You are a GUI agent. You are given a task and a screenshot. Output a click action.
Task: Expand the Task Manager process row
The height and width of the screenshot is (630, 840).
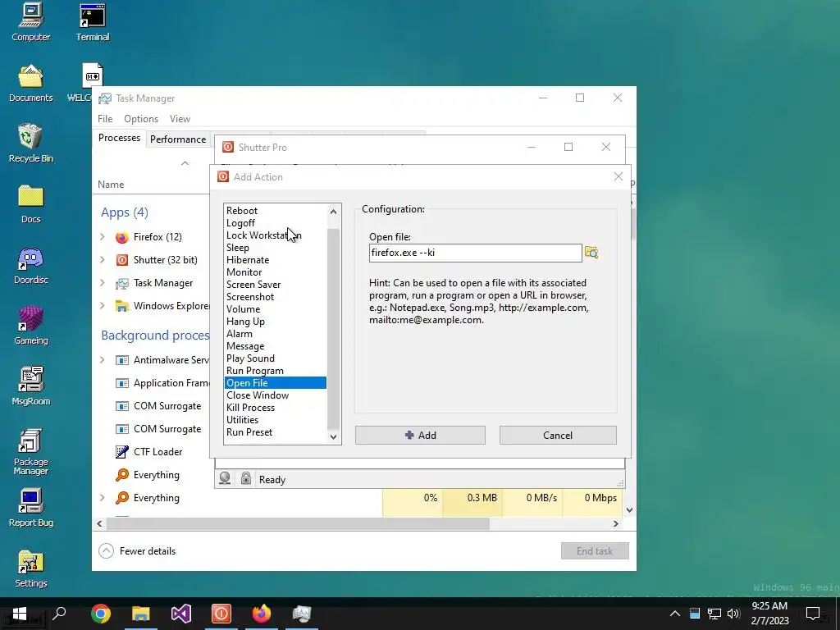click(x=103, y=283)
